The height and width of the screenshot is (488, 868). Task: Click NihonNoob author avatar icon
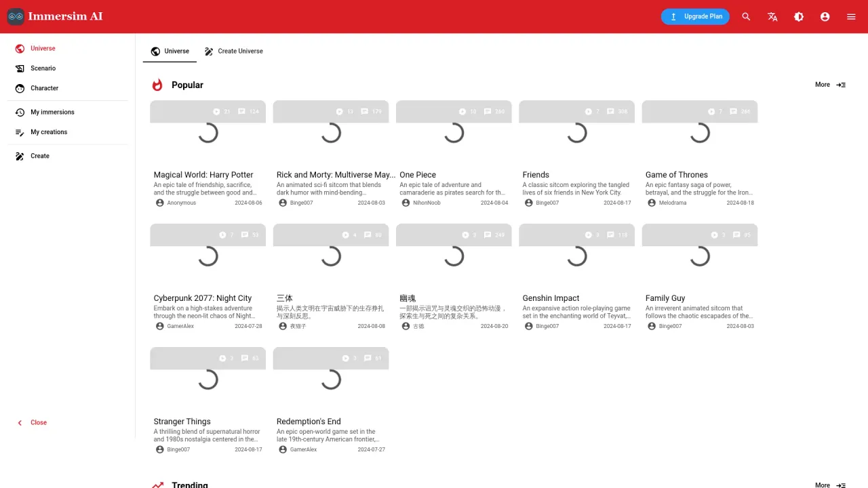(x=406, y=203)
